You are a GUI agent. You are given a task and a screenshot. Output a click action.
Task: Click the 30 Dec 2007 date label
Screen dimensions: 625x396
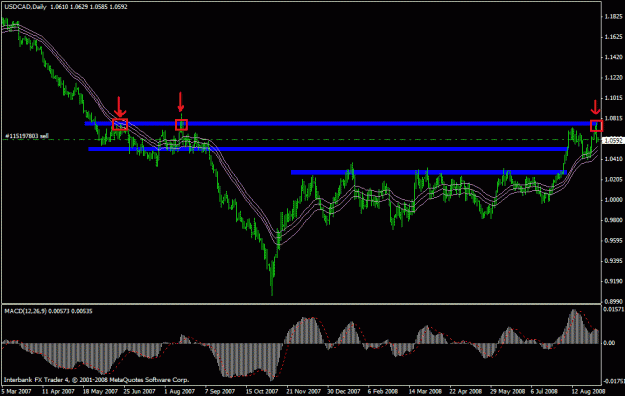344,391
